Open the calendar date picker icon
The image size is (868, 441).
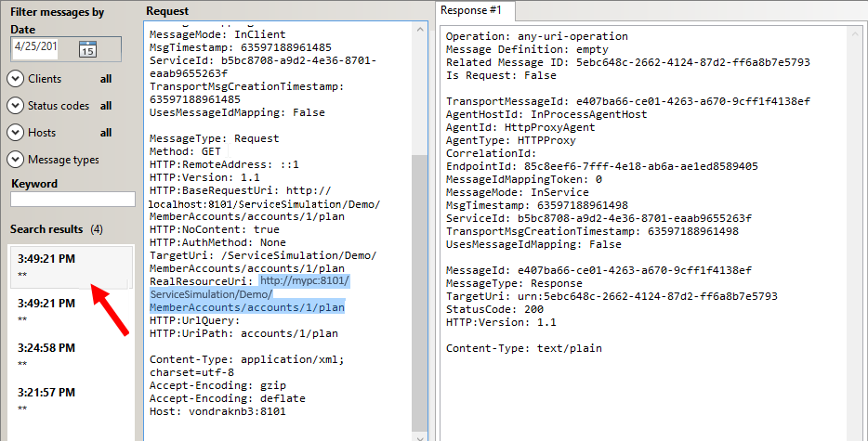click(x=87, y=49)
